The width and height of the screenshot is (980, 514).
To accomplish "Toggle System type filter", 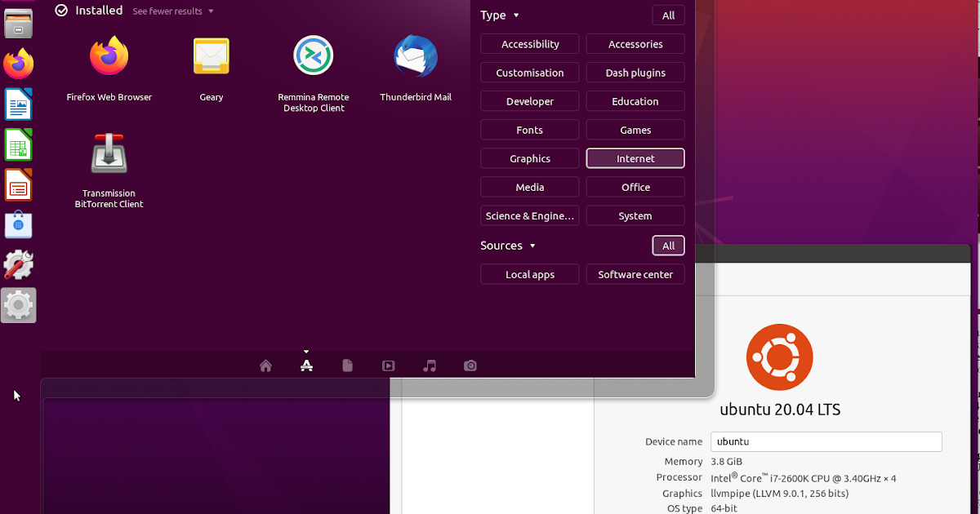I will [x=635, y=215].
